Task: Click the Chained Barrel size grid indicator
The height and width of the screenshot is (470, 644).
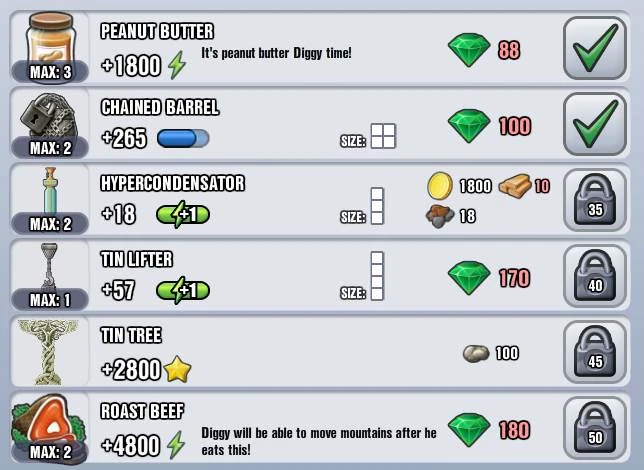Action: click(x=383, y=136)
